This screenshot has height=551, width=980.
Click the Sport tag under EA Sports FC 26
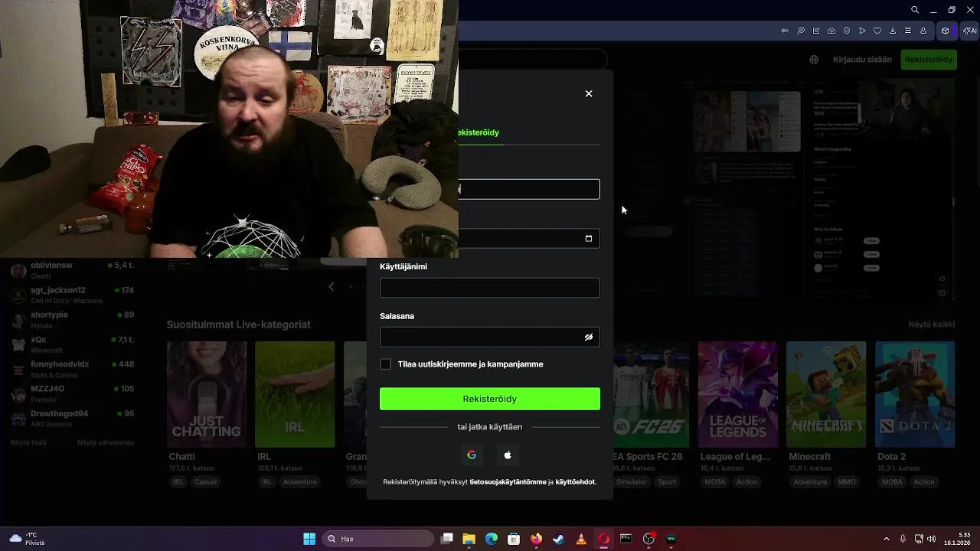tap(667, 482)
